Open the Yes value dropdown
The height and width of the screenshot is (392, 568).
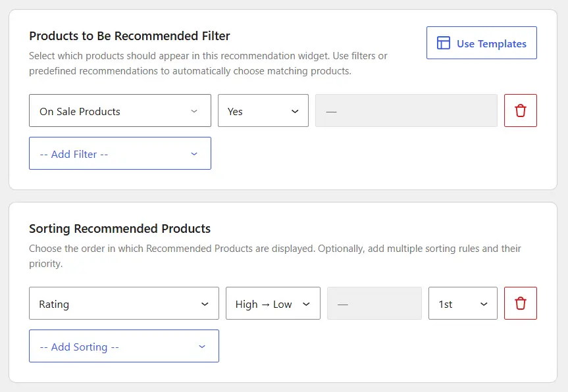tap(263, 110)
